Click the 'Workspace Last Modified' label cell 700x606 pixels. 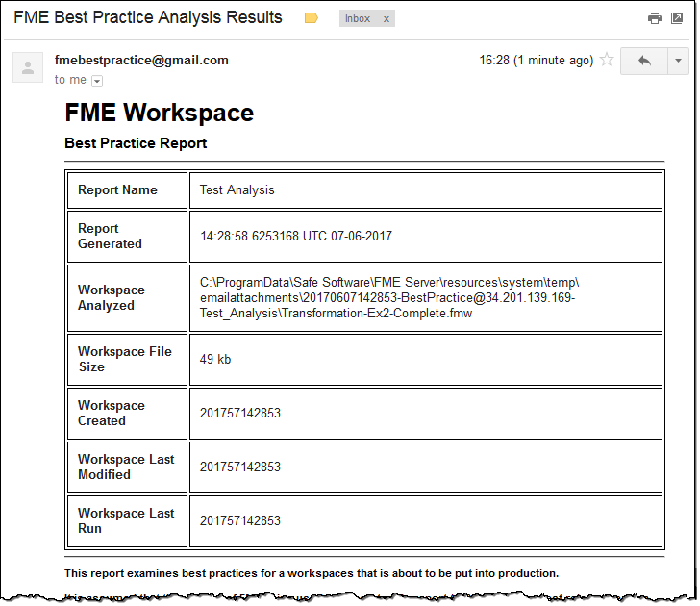[127, 467]
